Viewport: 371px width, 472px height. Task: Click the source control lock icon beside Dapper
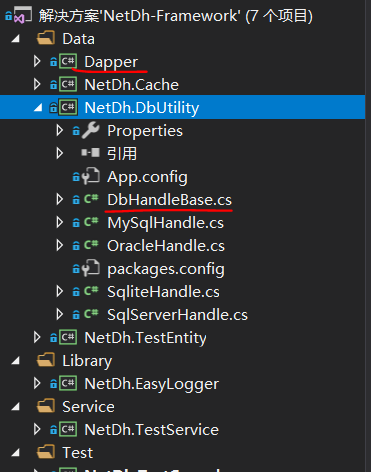[x=53, y=62]
